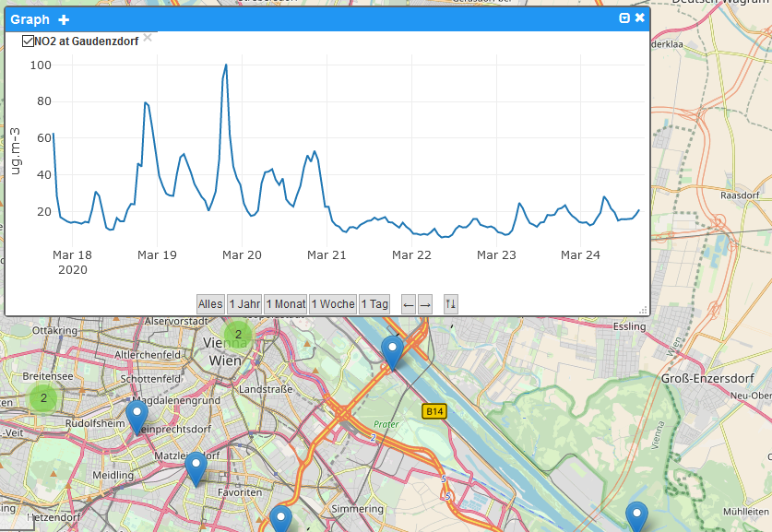This screenshot has height=532, width=772.
Task: Select station marker by the Danube bridge
Action: click(x=392, y=353)
